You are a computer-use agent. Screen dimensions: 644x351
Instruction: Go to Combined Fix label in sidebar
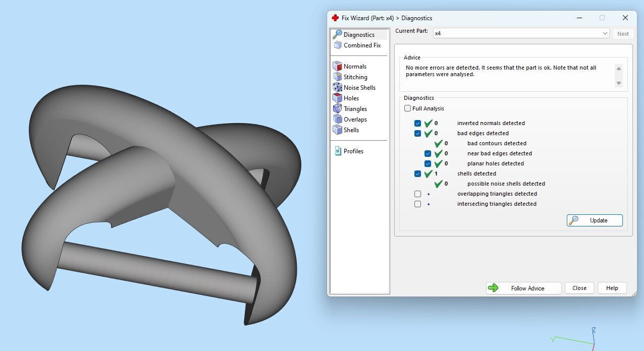(362, 45)
